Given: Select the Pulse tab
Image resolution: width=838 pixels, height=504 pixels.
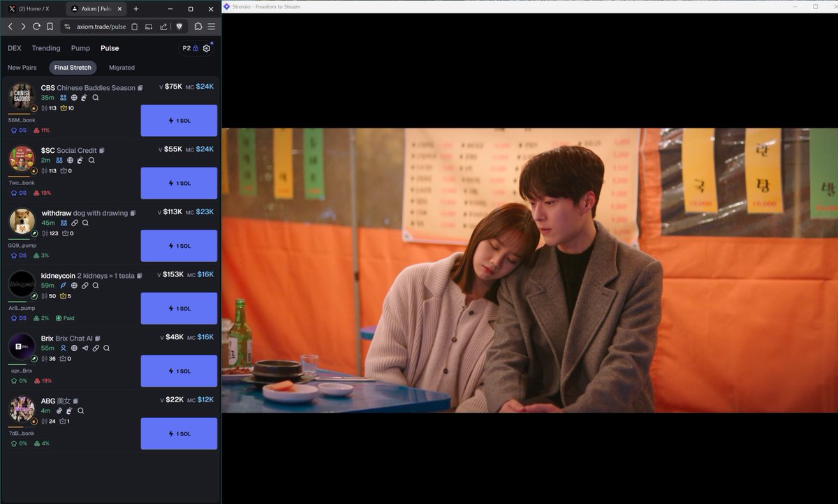Looking at the screenshot, I should 110,48.
